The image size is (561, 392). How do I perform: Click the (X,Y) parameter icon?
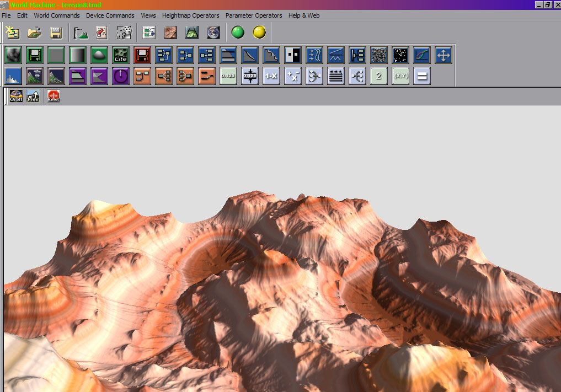click(x=400, y=76)
